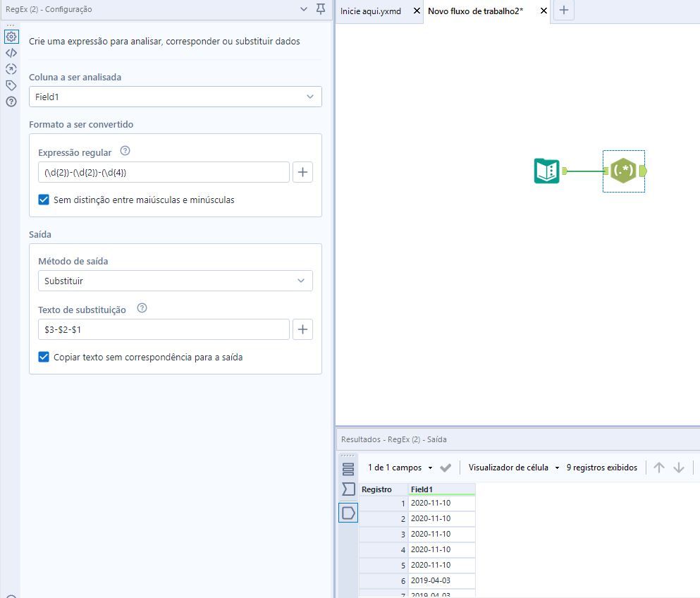Click the 9 registros exibidos label

click(x=602, y=468)
